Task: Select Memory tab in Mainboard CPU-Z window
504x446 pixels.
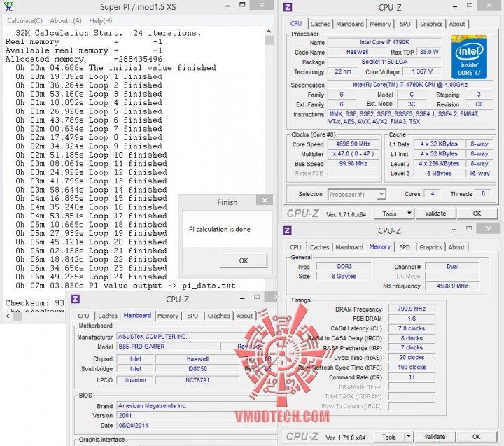Action: (168, 316)
